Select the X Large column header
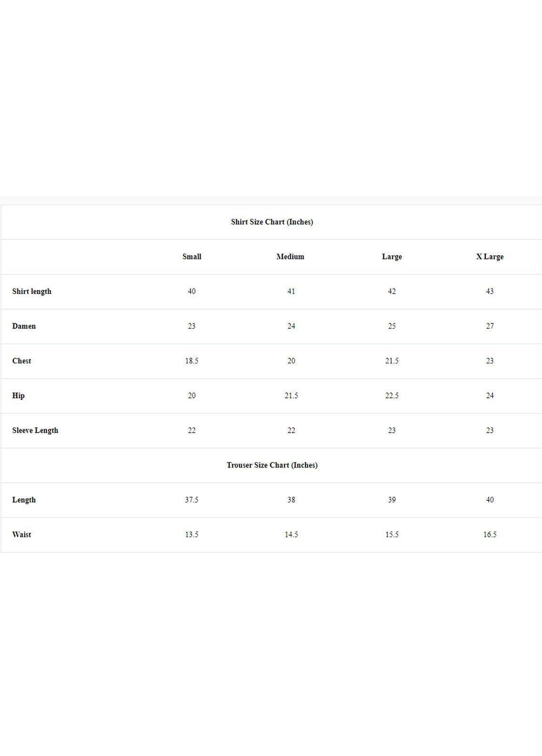This screenshot has width=542, height=756. (x=490, y=257)
